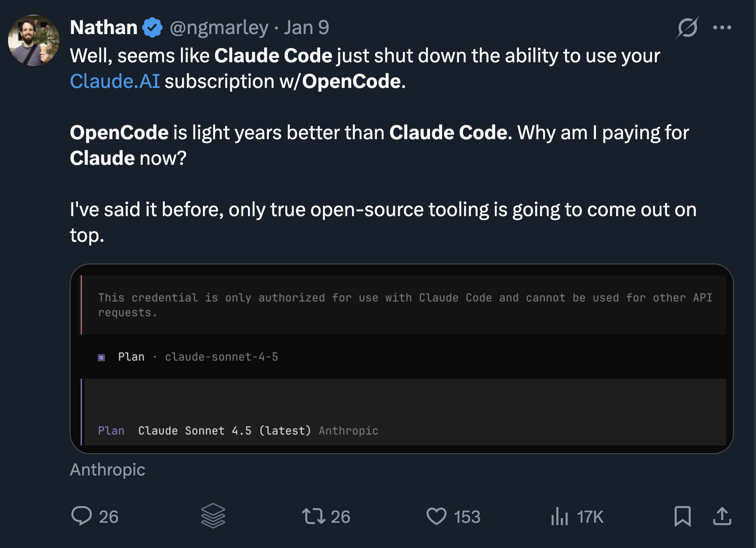Click the 17K views count
The image size is (756, 548).
click(590, 516)
